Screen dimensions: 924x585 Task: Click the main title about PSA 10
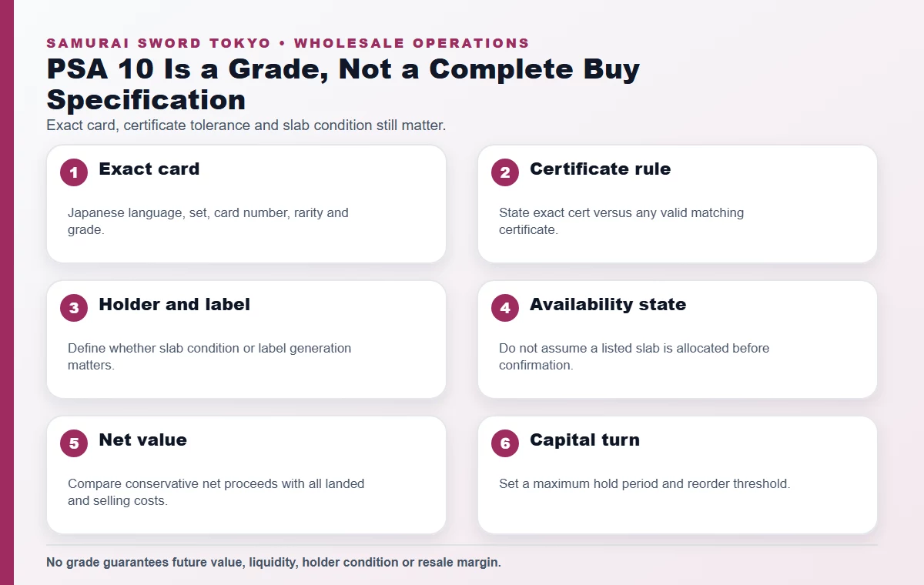coord(343,84)
